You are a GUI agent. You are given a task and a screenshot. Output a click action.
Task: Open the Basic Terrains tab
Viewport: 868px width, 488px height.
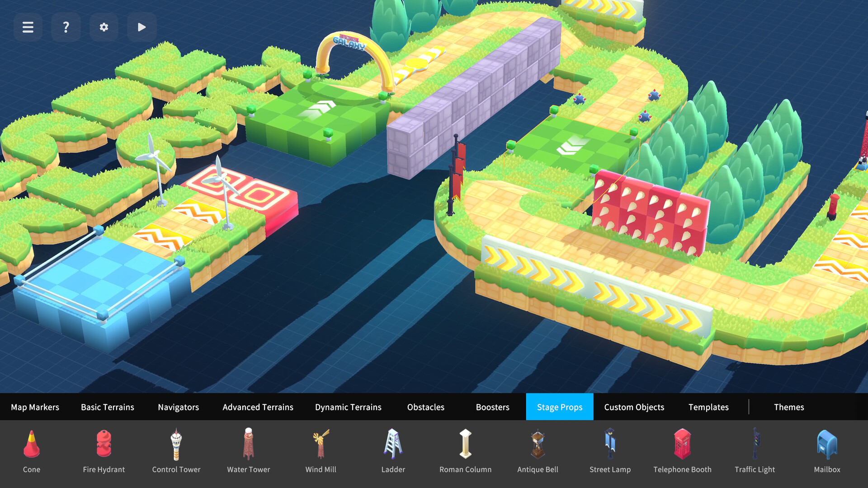[108, 407]
